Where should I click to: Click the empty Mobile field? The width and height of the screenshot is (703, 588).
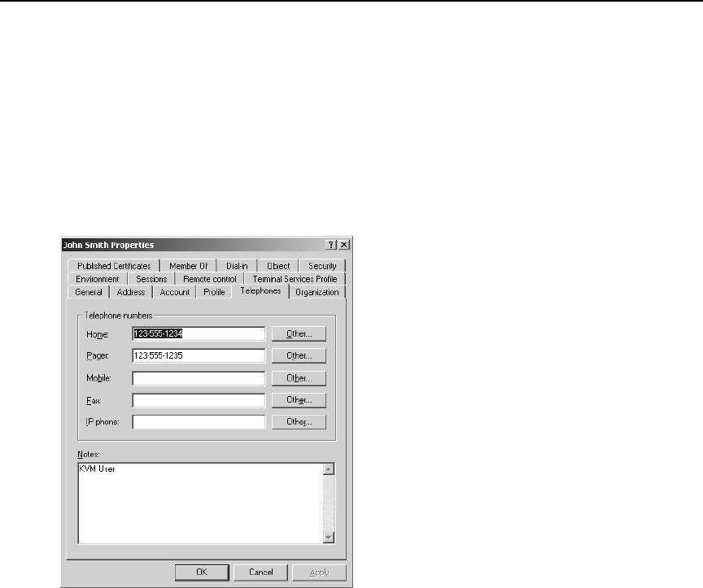pyautogui.click(x=199, y=378)
